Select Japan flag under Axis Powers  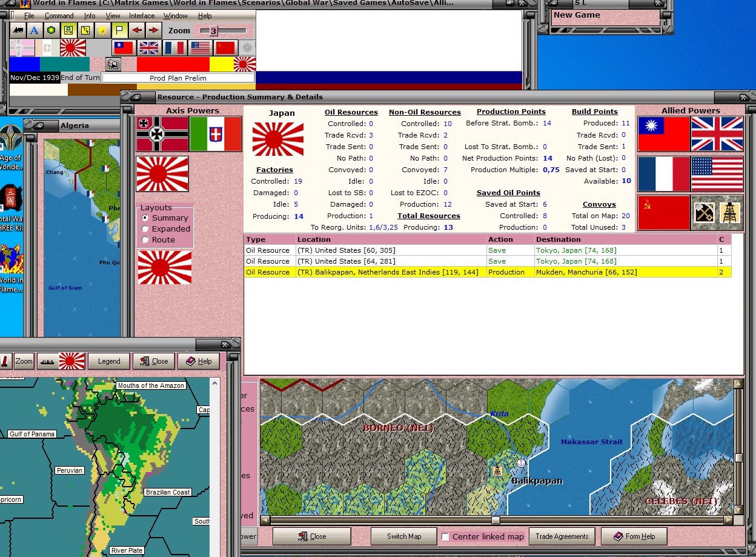pos(162,174)
